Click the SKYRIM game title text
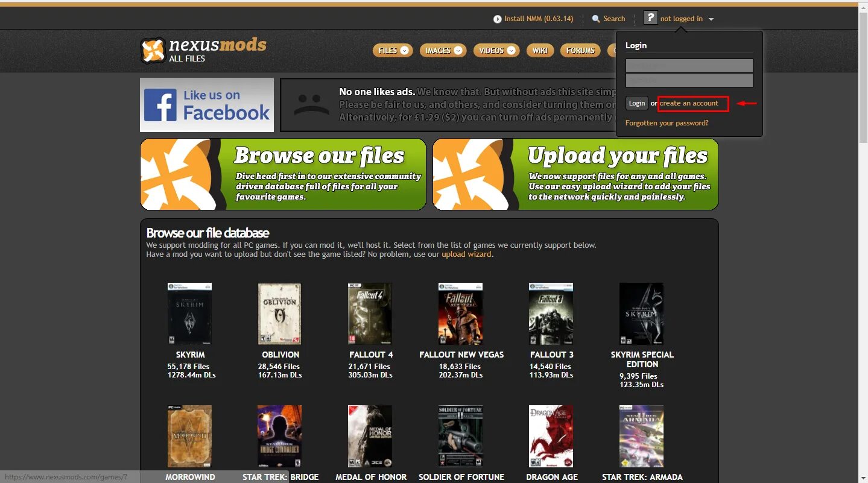This screenshot has width=868, height=483. (x=191, y=355)
